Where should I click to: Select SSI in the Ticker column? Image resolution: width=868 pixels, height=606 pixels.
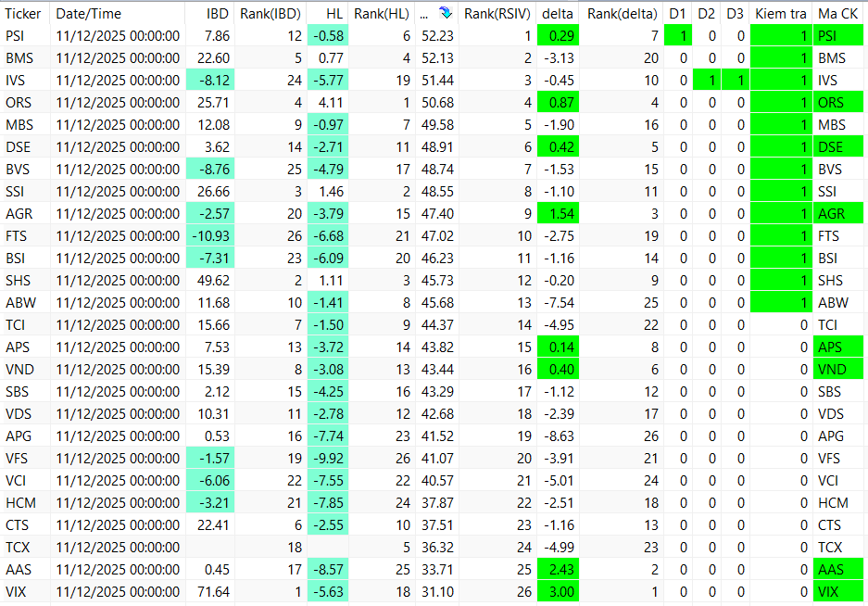15,192
